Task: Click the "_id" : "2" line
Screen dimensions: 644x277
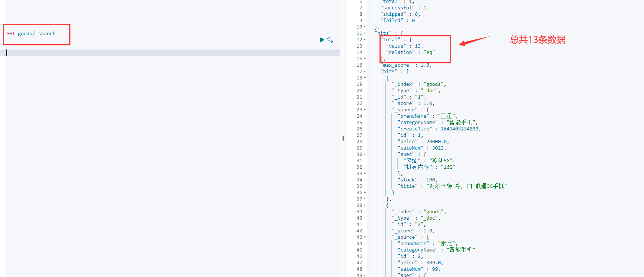Action: point(409,225)
